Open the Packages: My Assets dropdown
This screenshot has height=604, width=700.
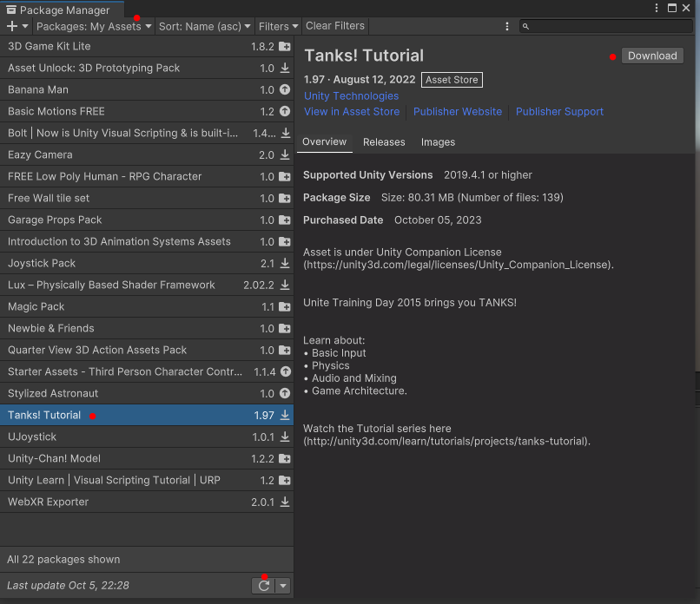coord(94,26)
